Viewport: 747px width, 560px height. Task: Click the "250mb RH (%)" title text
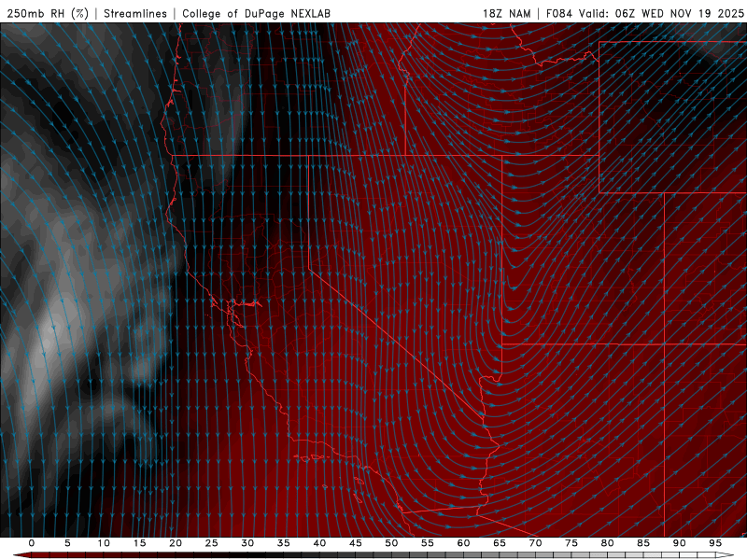coord(48,13)
